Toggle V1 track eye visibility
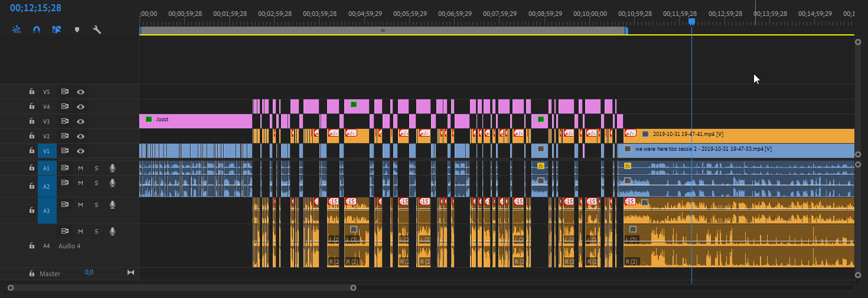868x298 pixels. [x=81, y=151]
